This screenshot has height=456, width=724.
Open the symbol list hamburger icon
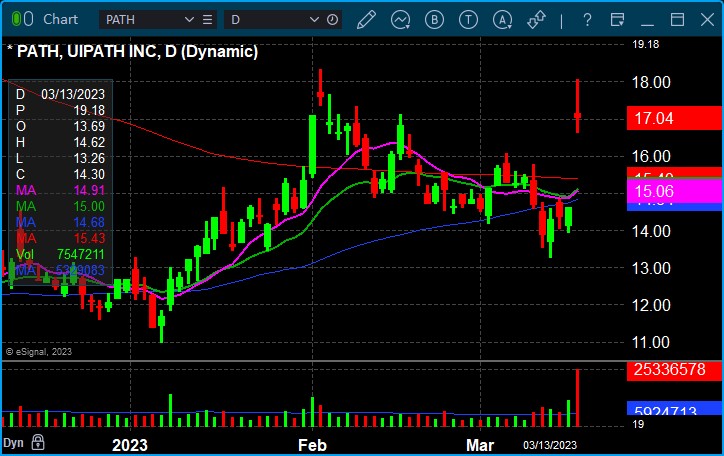pos(208,20)
